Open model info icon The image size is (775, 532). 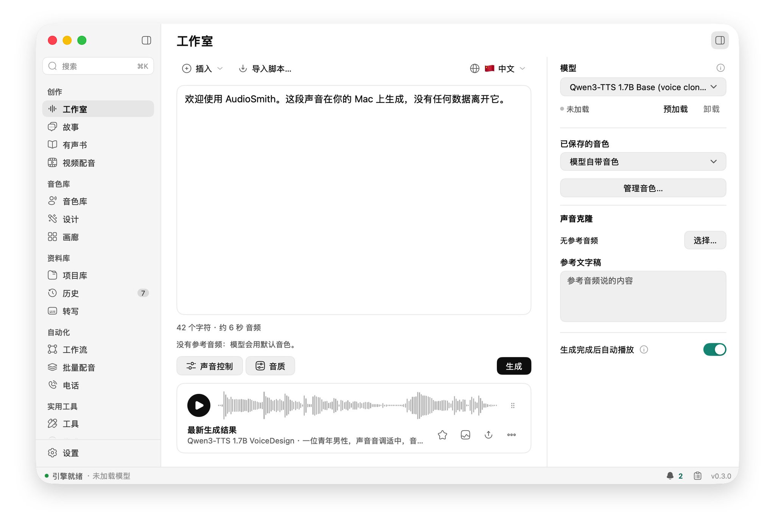[x=721, y=68]
